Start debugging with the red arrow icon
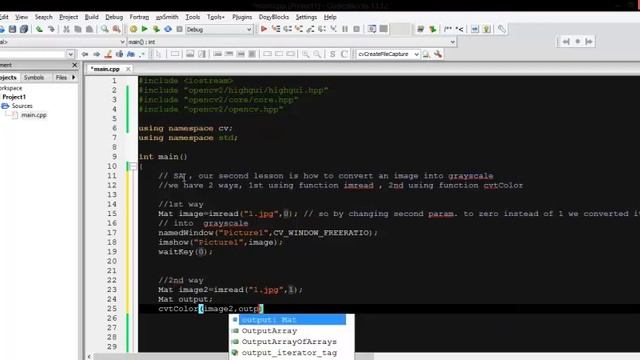This screenshot has width=640, height=360. [264, 29]
